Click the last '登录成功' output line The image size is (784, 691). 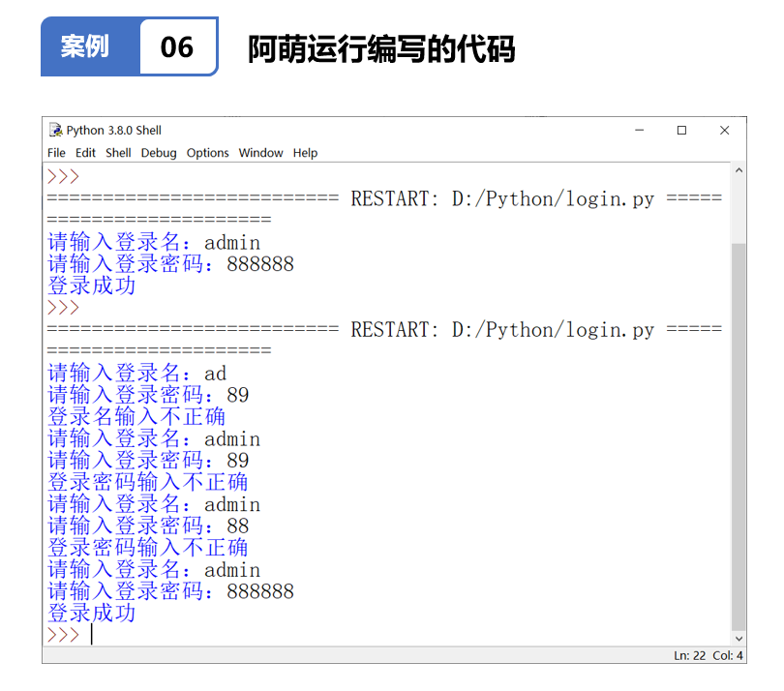coord(91,613)
